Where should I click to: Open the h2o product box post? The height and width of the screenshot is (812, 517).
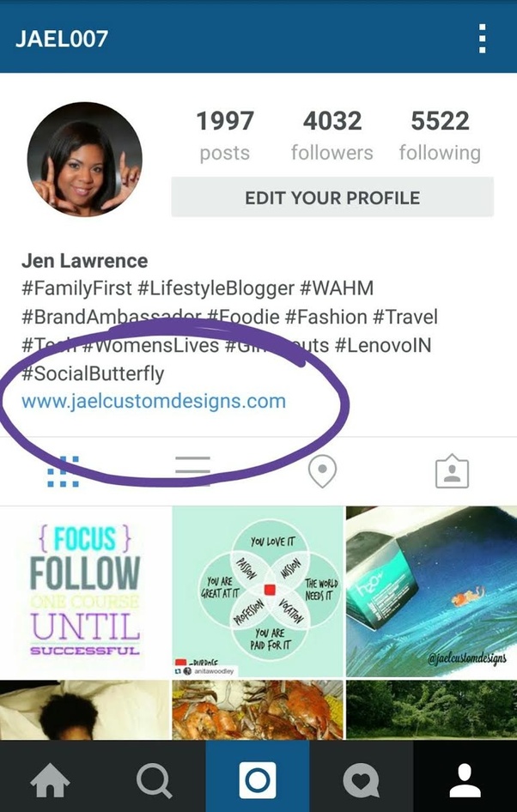(431, 591)
